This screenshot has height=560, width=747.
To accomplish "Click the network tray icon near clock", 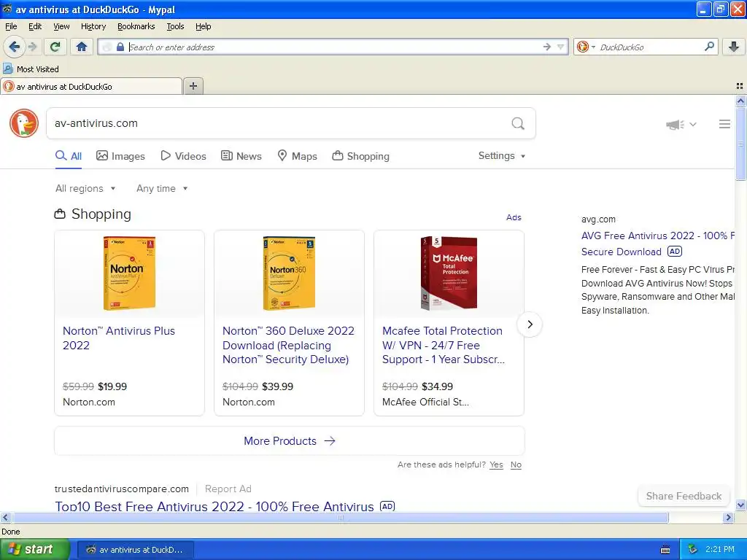I will point(692,550).
